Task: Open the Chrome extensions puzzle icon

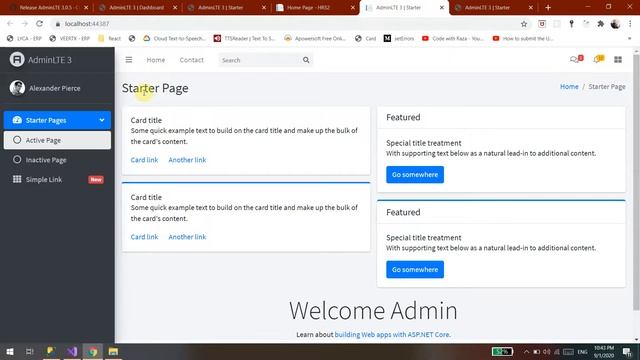Action: point(600,24)
